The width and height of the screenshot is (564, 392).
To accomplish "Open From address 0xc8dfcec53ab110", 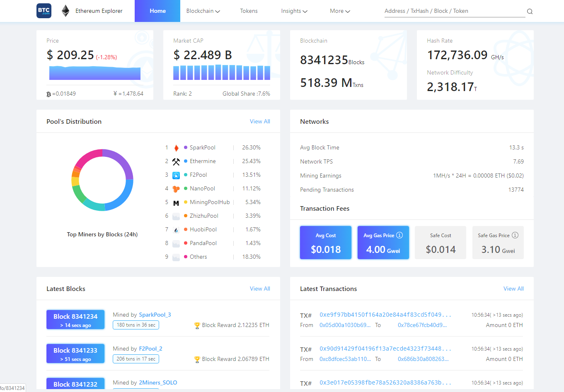I will click(345, 359).
